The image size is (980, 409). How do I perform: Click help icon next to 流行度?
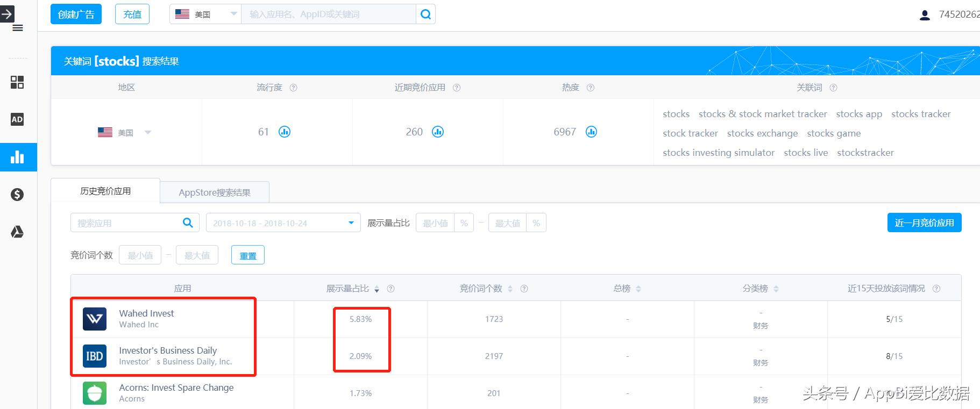tap(293, 88)
